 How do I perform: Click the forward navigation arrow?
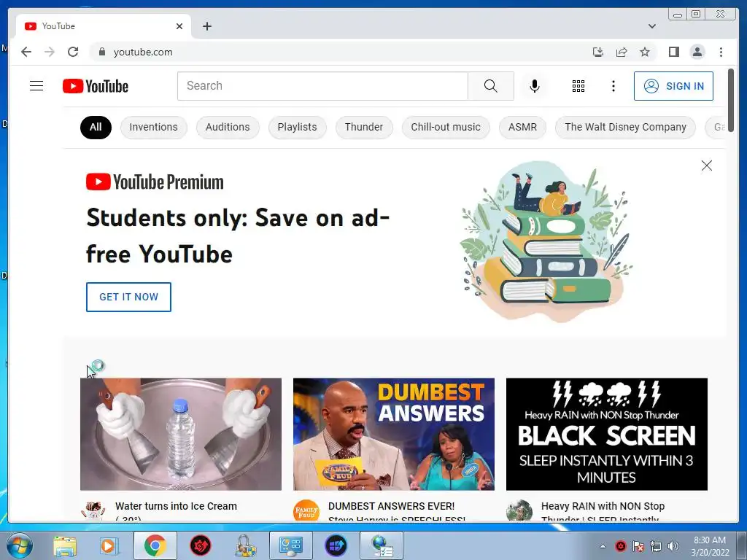[50, 52]
